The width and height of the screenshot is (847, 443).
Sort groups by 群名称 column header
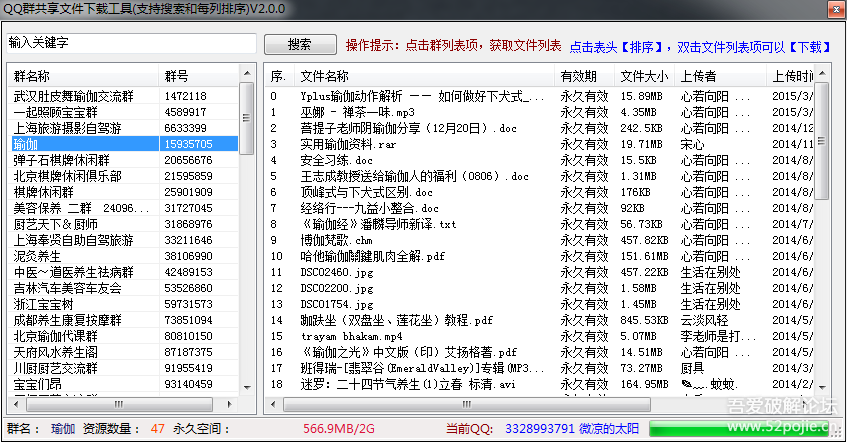coord(82,76)
